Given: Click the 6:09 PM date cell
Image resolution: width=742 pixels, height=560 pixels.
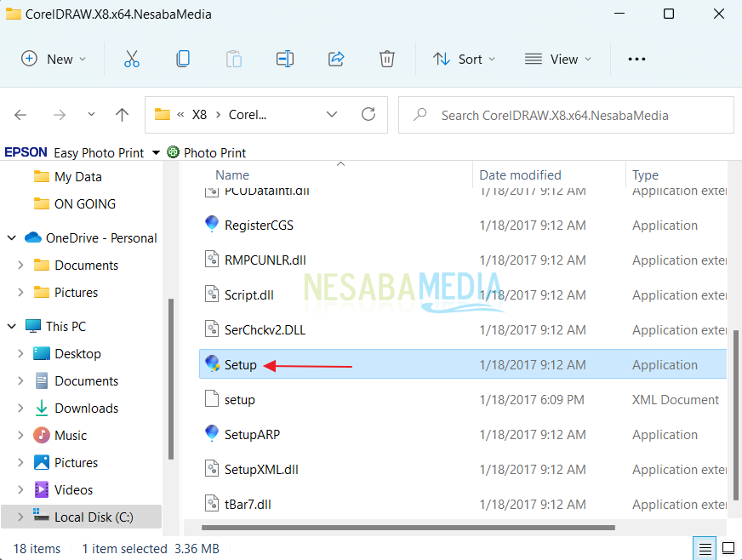Looking at the screenshot, I should 532,399.
